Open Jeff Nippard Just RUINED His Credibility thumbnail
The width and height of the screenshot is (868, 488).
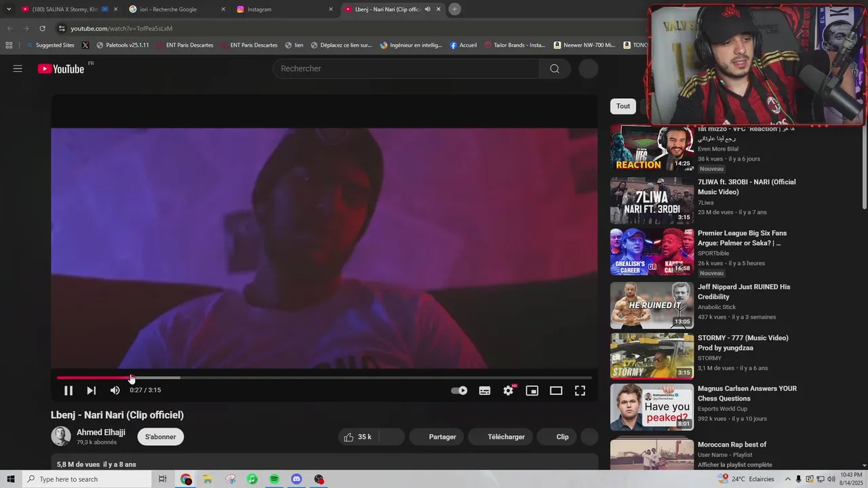click(652, 305)
